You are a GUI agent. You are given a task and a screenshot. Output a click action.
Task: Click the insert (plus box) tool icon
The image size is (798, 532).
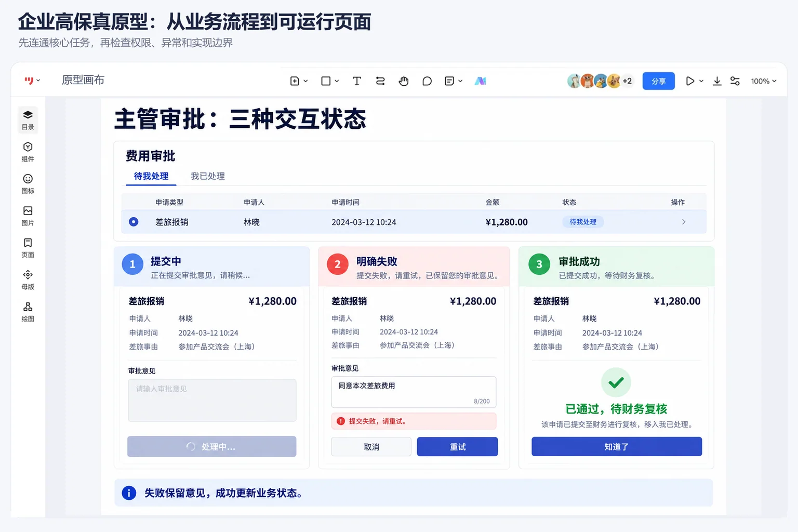click(x=295, y=81)
